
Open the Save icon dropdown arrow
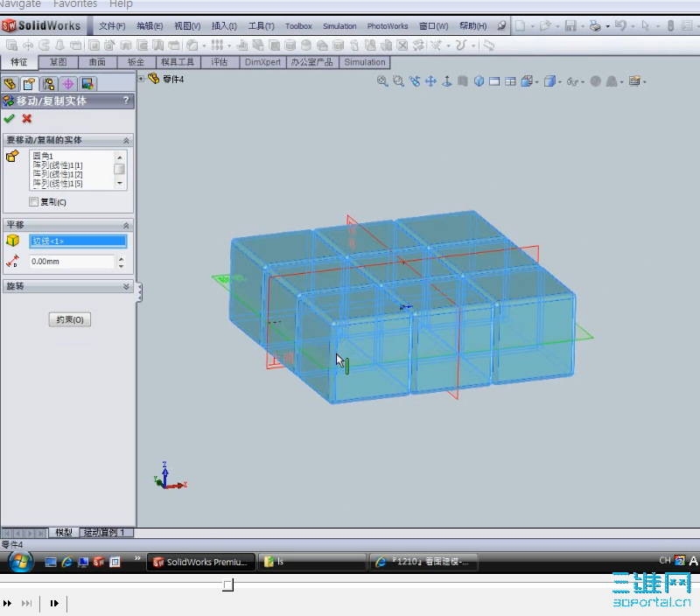pyautogui.click(x=583, y=26)
